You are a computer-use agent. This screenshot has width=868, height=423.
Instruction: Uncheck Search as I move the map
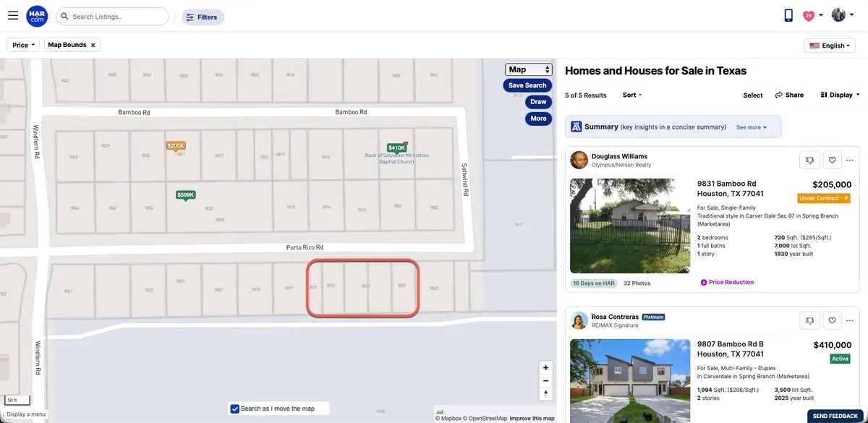point(234,408)
